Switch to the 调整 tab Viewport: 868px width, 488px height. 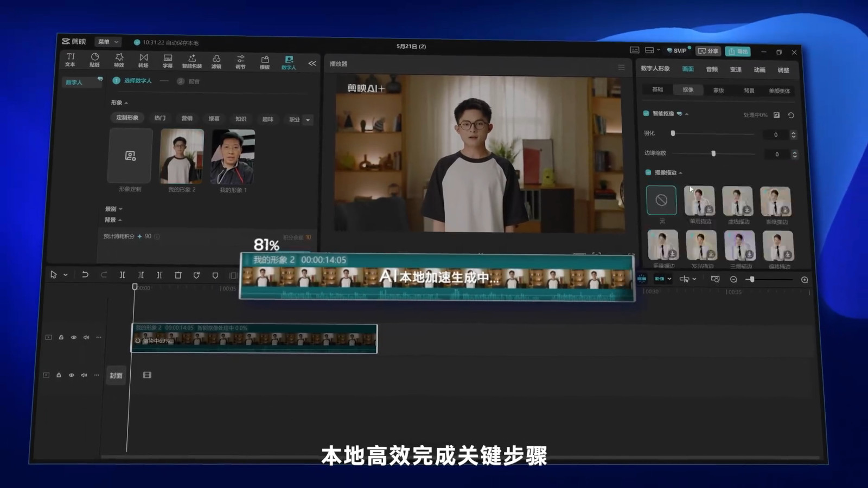coord(783,70)
